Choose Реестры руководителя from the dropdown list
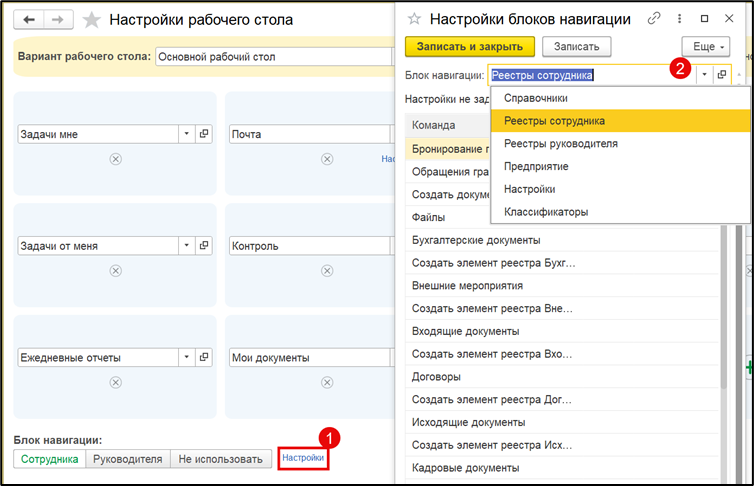This screenshot has width=754, height=486. coord(620,143)
